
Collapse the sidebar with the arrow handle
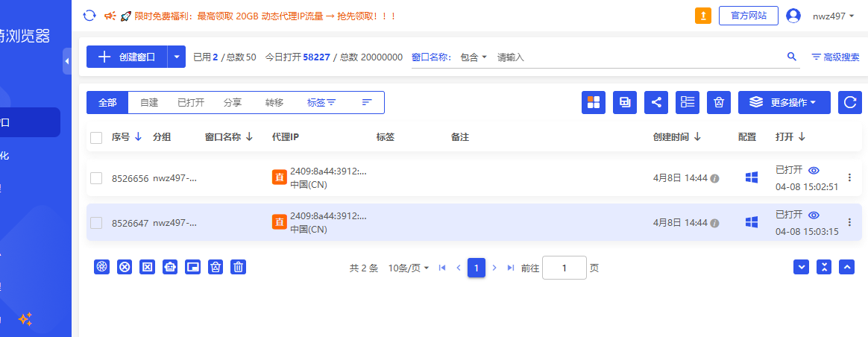(x=67, y=61)
